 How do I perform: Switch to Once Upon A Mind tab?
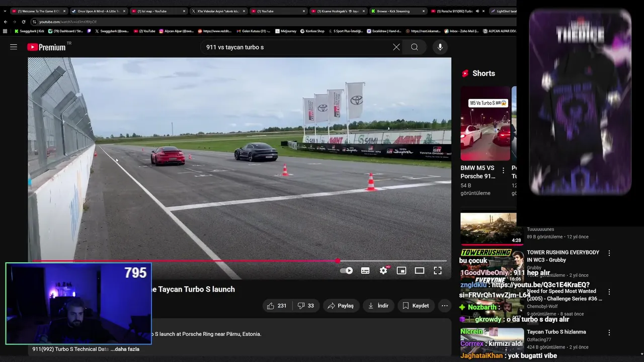coord(98,11)
